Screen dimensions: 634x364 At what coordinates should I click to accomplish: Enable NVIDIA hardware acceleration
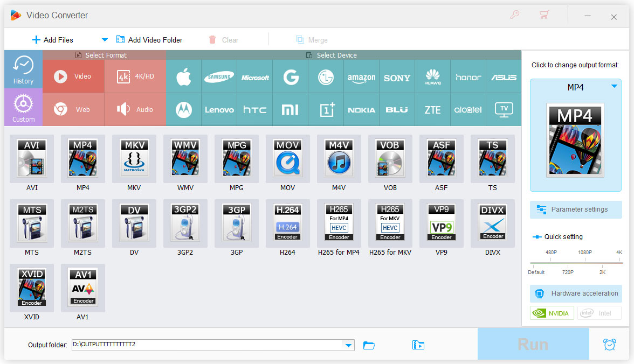(552, 312)
